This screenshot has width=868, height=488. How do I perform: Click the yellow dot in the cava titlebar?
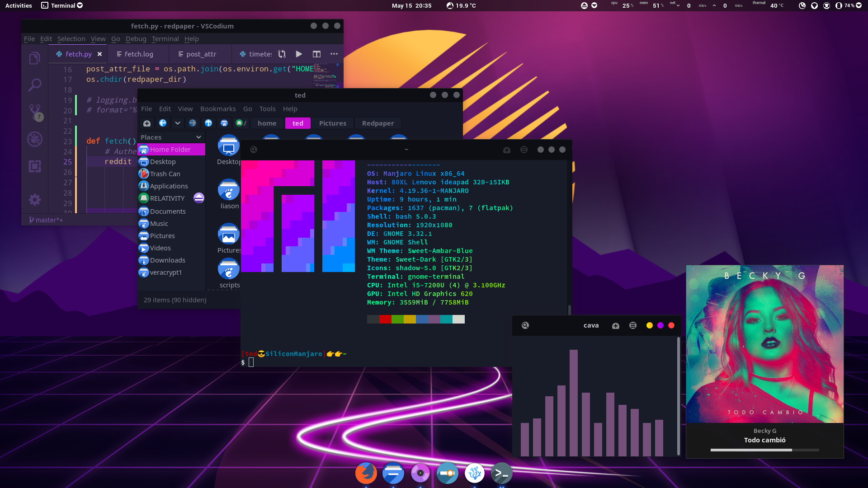pos(650,325)
